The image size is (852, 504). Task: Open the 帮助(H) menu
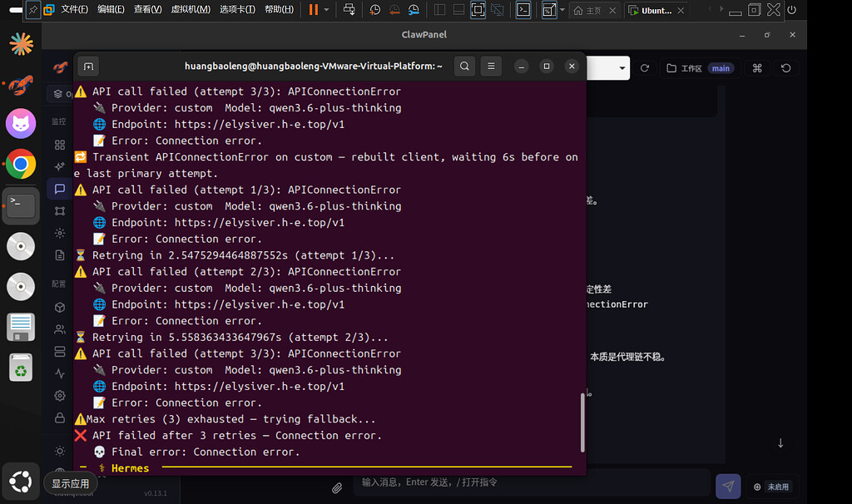(x=279, y=10)
